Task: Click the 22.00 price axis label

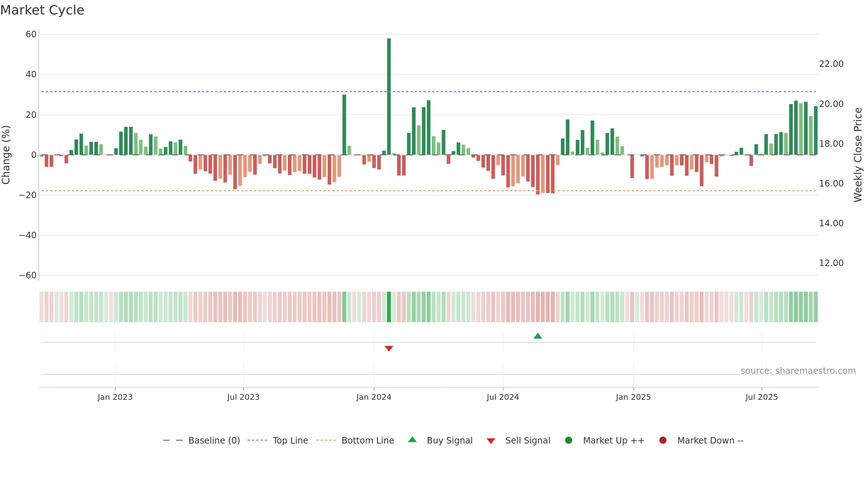Action: tap(831, 64)
